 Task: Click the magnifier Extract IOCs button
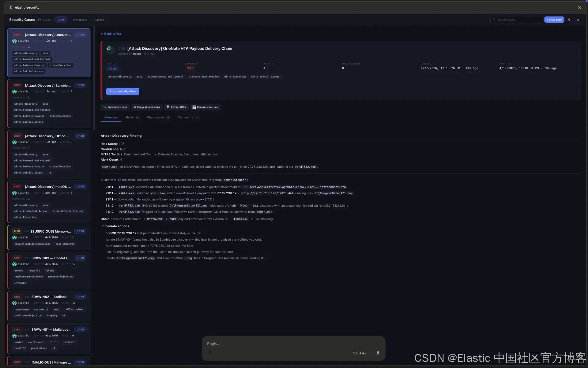click(x=176, y=107)
